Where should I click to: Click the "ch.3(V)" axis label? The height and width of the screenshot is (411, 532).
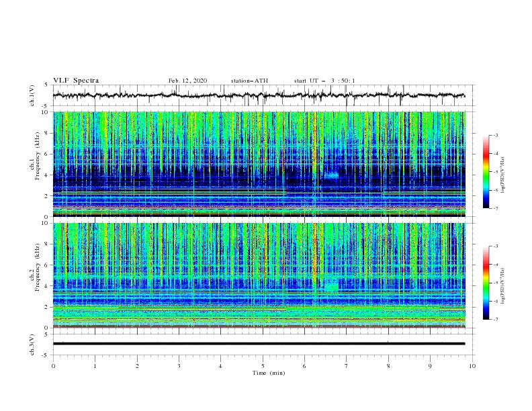point(32,345)
